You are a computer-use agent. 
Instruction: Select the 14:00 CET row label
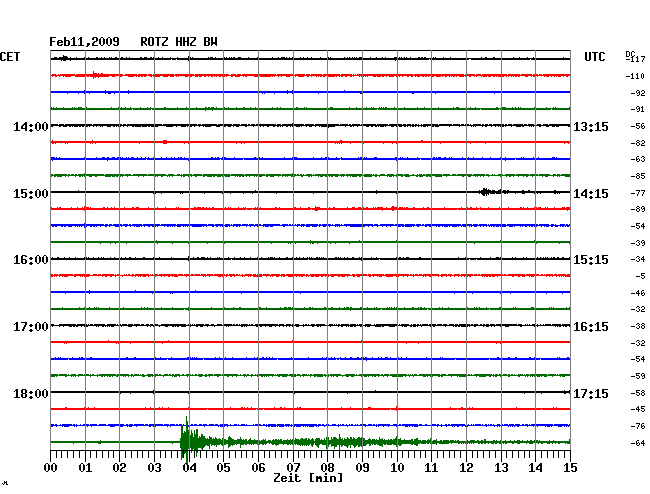click(x=31, y=126)
